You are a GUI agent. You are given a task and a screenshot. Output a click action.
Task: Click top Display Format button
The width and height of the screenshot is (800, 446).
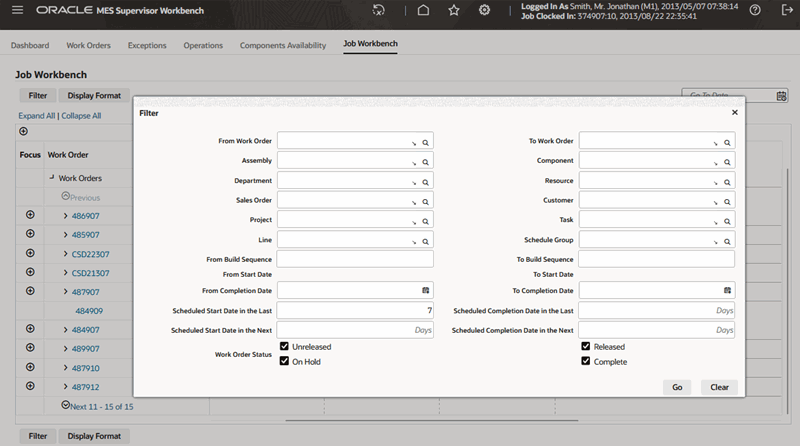point(94,95)
